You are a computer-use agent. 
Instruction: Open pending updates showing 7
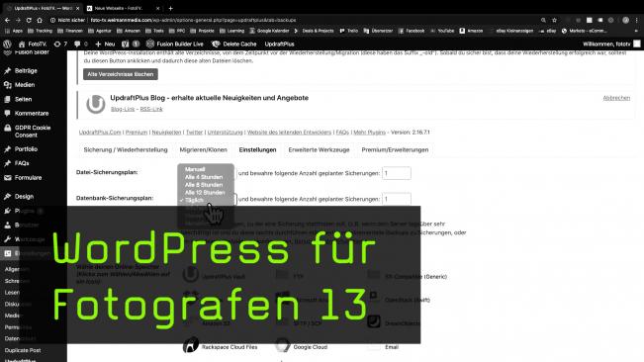60,44
